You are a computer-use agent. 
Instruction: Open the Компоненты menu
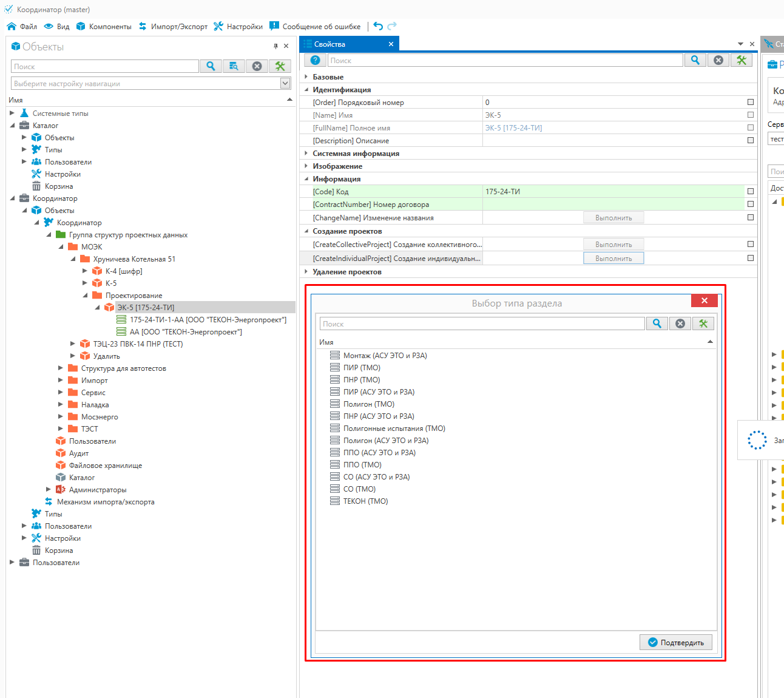103,27
